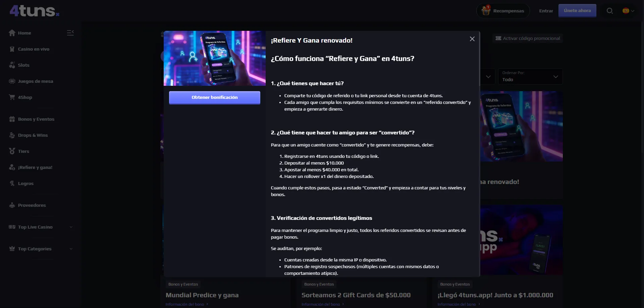The height and width of the screenshot is (308, 644).
Task: Click the Únete ahora button
Action: [577, 11]
